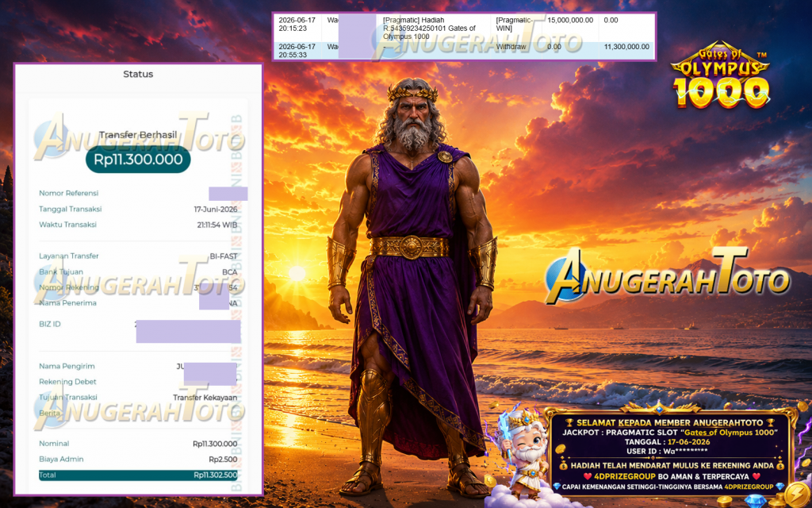Select the "Biaya Admin" label
The height and width of the screenshot is (508, 812).
click(61, 459)
